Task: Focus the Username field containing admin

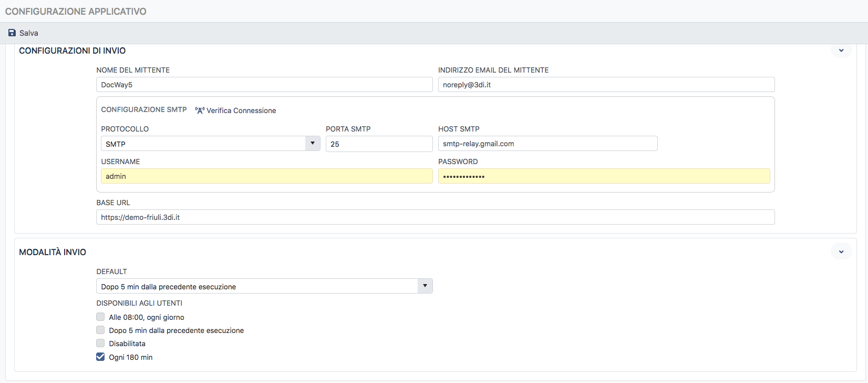Action: (x=266, y=176)
